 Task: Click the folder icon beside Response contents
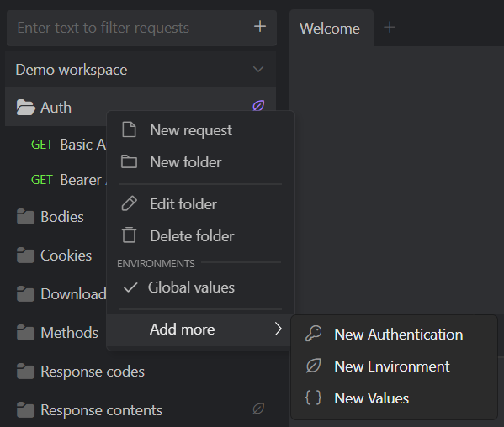(25, 410)
